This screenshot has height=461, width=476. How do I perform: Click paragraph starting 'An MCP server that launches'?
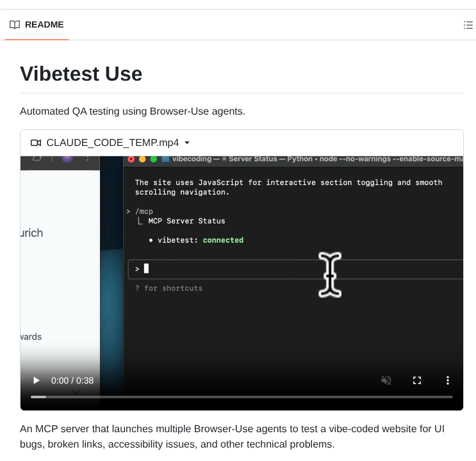tap(232, 437)
